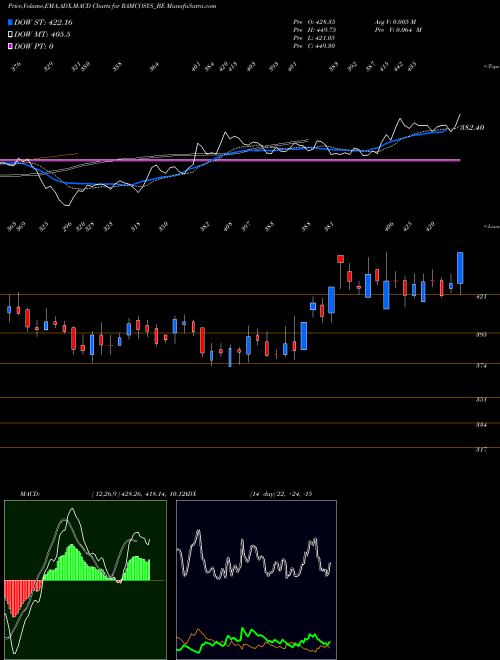Select the DOW MT: 405.5 label

[42, 35]
